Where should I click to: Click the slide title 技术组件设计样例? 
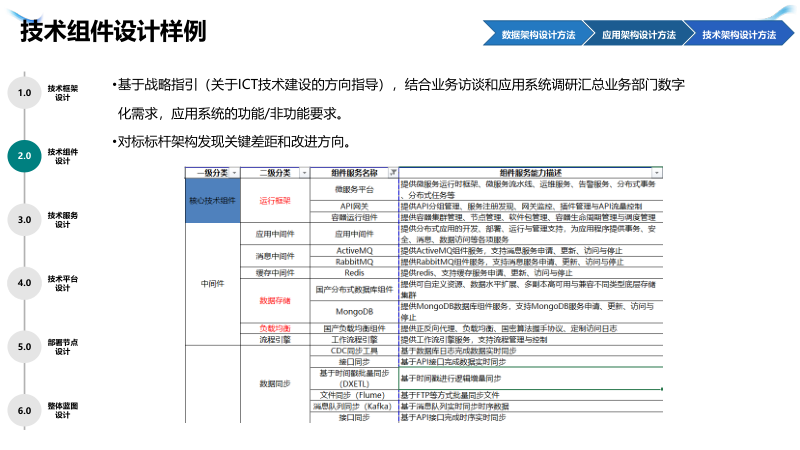[113, 31]
